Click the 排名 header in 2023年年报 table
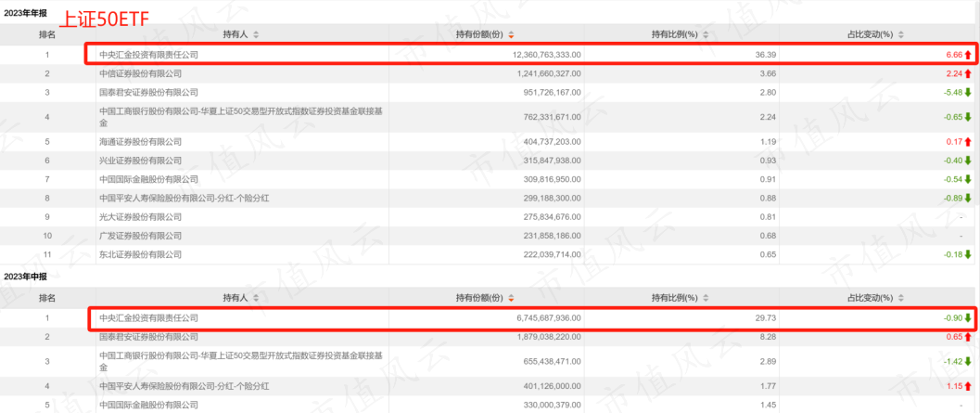This screenshot has width=980, height=413. pos(47,34)
